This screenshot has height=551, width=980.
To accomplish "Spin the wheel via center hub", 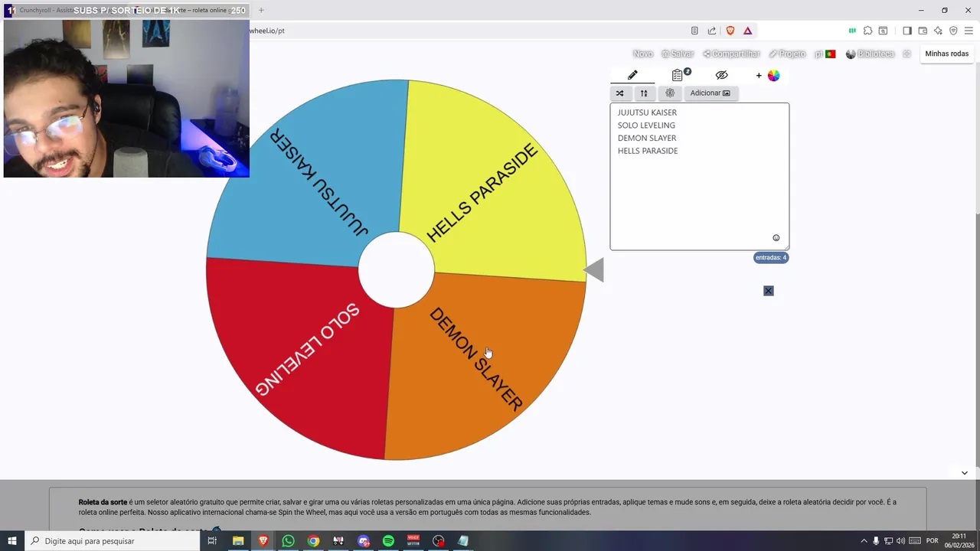I will (x=397, y=270).
